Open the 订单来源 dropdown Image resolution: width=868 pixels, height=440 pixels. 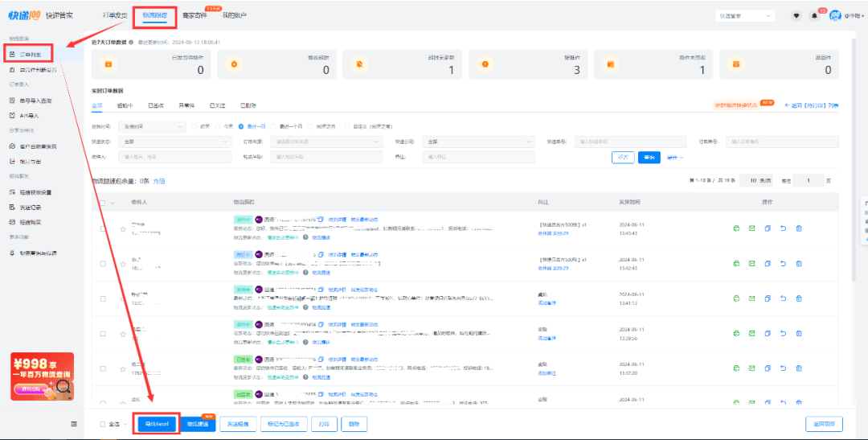pos(326,142)
